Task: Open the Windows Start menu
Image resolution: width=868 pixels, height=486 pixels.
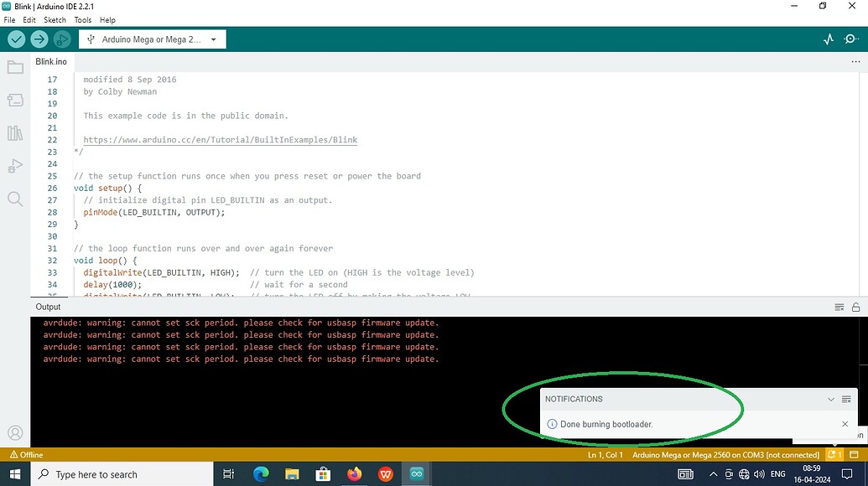Action: click(x=15, y=474)
